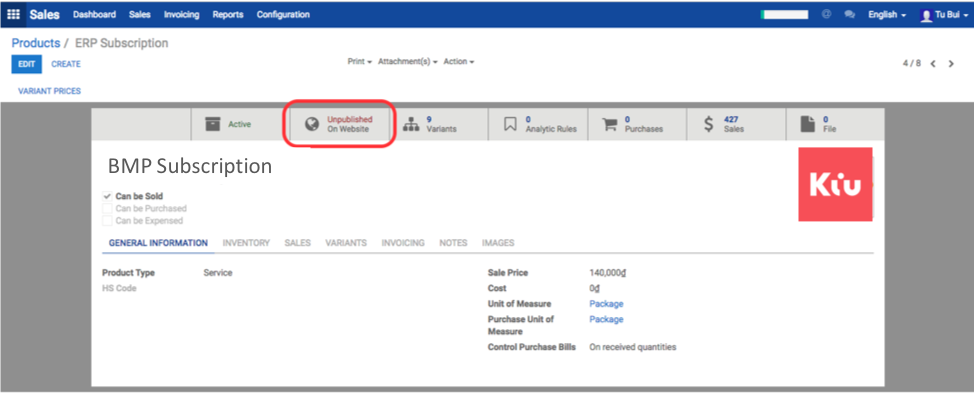Switch to the Inventory tab

pos(246,243)
